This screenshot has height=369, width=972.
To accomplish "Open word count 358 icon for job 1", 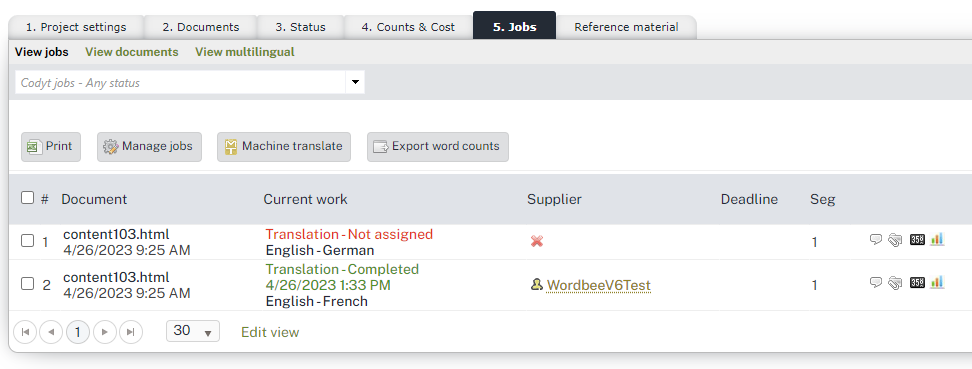I will point(917,240).
